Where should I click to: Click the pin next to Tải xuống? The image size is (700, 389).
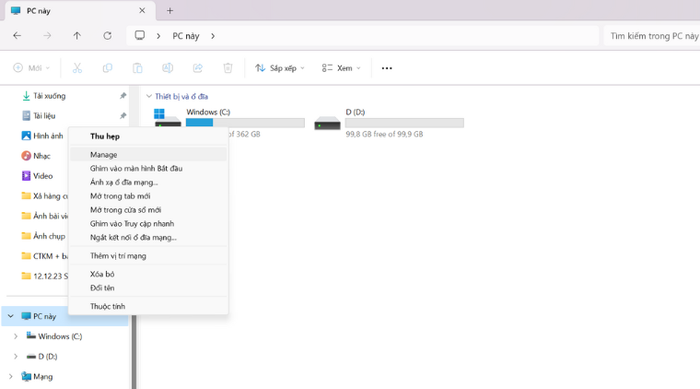(123, 96)
